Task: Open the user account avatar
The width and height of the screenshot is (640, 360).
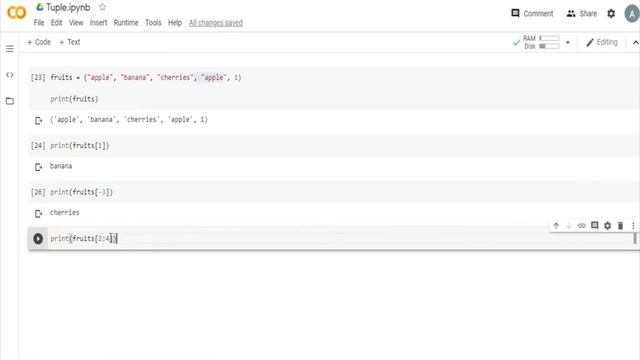Action: pos(632,13)
